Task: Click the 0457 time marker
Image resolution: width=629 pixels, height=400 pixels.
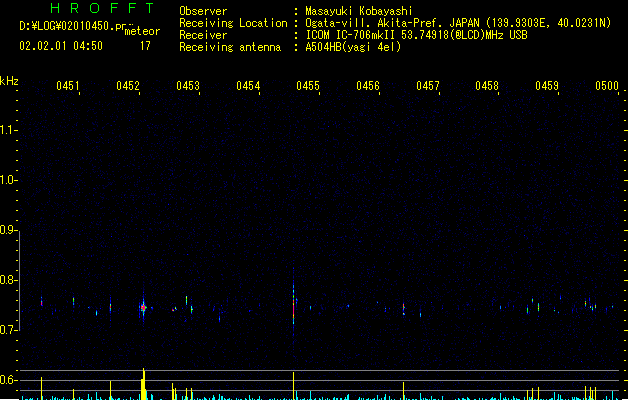Action: click(x=428, y=86)
